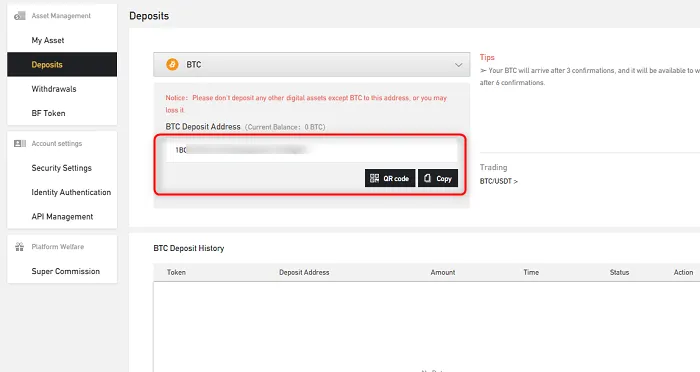Click the BTC Deposit History heading
This screenshot has height=372, width=700.
[x=189, y=248]
